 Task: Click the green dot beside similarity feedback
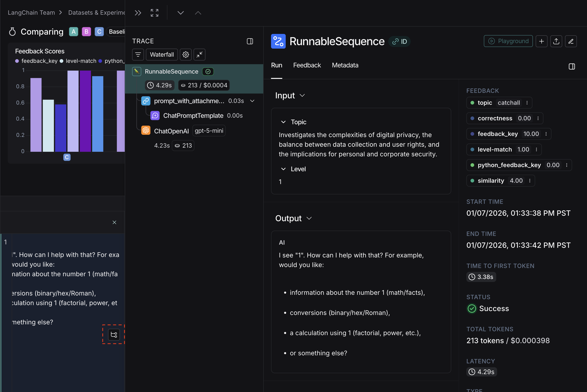coord(472,180)
